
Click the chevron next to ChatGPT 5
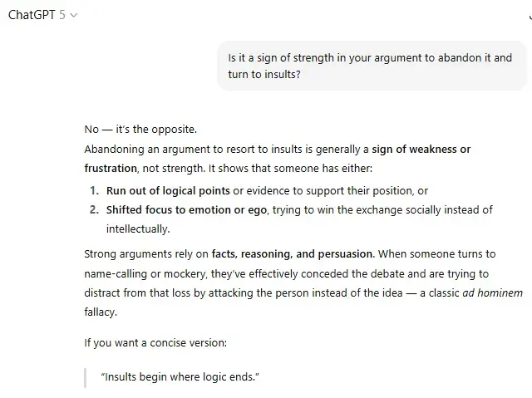(x=74, y=16)
